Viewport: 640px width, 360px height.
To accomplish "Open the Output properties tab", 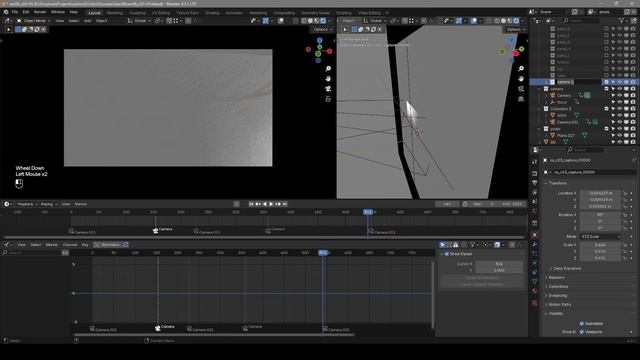I will [535, 182].
